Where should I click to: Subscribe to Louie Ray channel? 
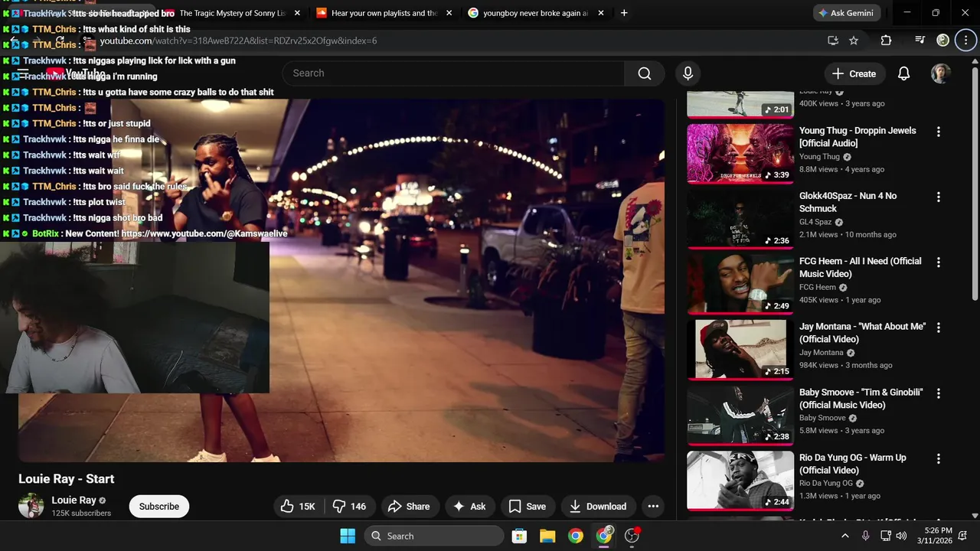pos(159,507)
